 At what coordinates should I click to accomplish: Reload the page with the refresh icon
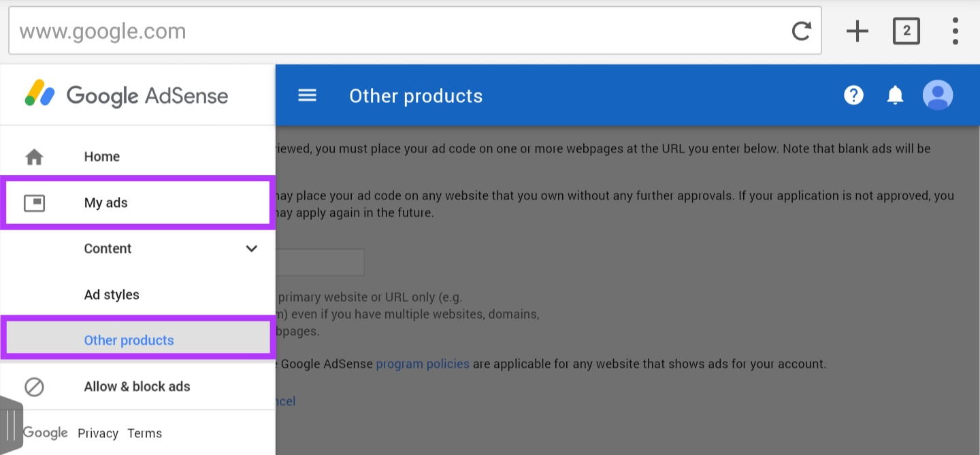(x=802, y=31)
